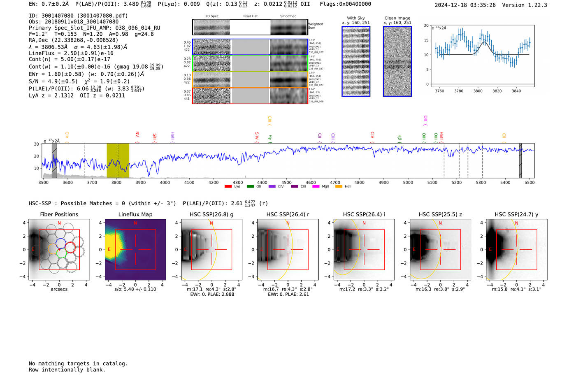Click the green fiber circle in Fiber Positions
The height and width of the screenshot is (392, 576).
(x=61, y=253)
